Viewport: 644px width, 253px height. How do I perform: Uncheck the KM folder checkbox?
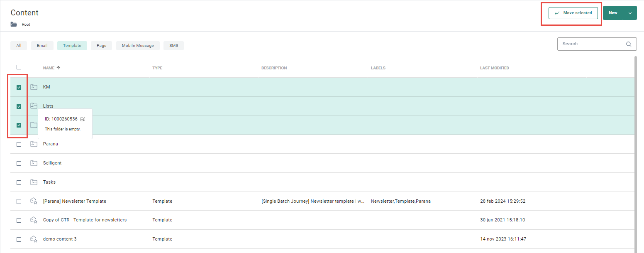point(19,87)
